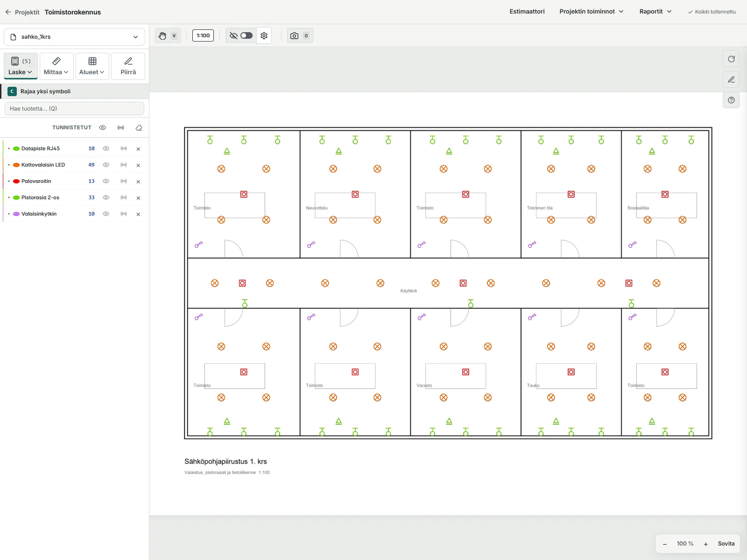Hide the Kattovalaisin LED symbols
This screenshot has width=747, height=560.
[106, 165]
